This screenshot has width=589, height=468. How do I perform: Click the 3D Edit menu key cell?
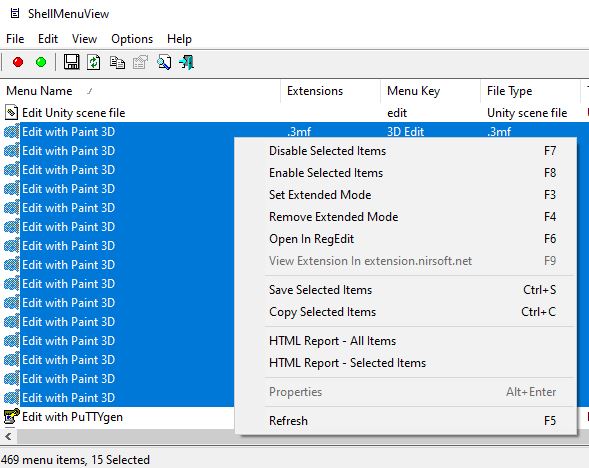[405, 132]
